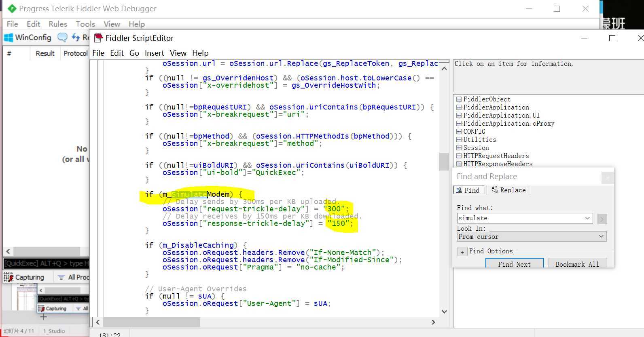644x337 pixels.
Task: Open ScriptEditor View menu
Action: (x=178, y=53)
